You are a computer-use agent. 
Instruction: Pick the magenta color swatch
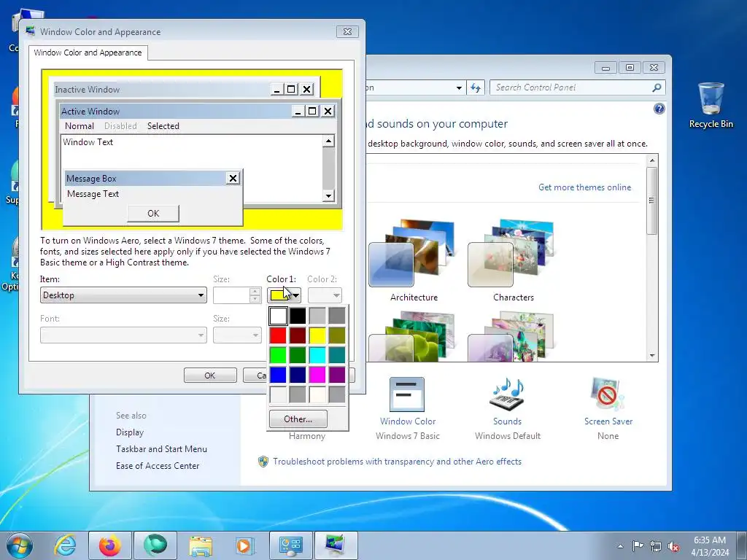pos(317,375)
